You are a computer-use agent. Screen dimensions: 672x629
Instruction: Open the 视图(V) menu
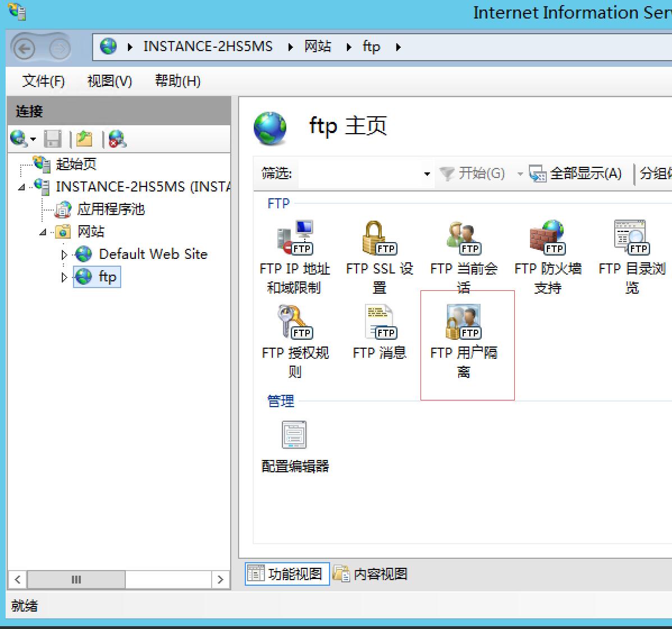coord(109,81)
